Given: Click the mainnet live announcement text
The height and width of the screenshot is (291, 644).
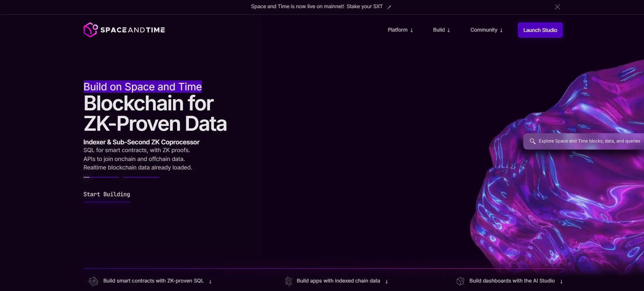Looking at the screenshot, I should pyautogui.click(x=298, y=6).
